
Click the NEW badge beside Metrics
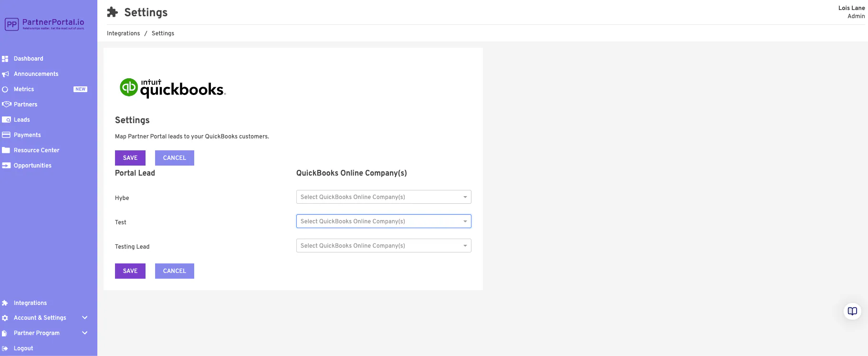(x=80, y=89)
